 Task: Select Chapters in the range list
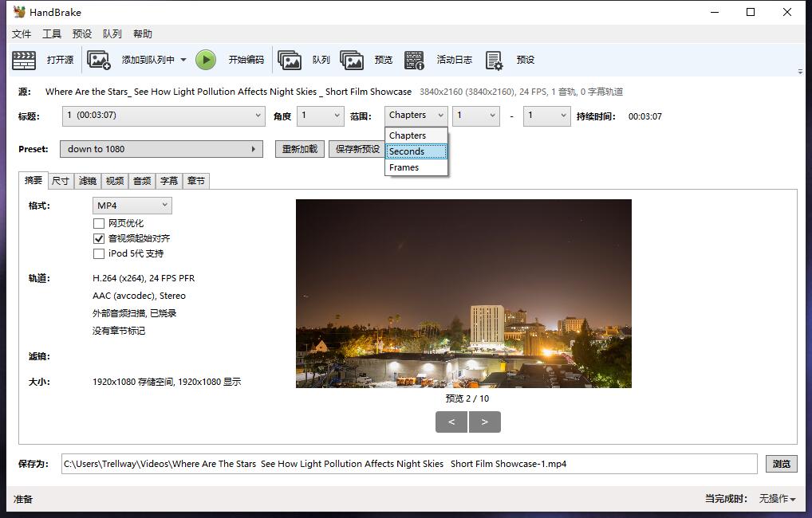pos(416,135)
